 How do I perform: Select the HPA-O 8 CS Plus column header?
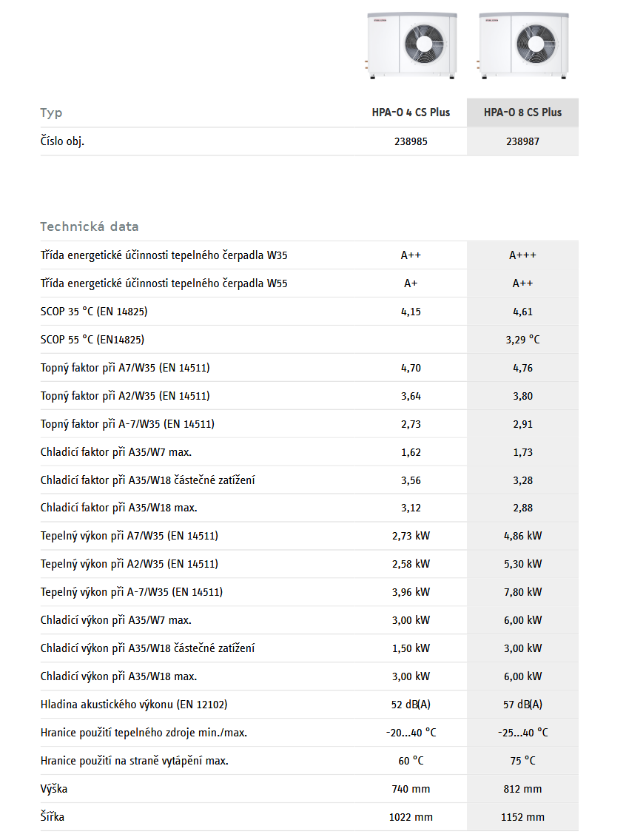[x=522, y=112]
